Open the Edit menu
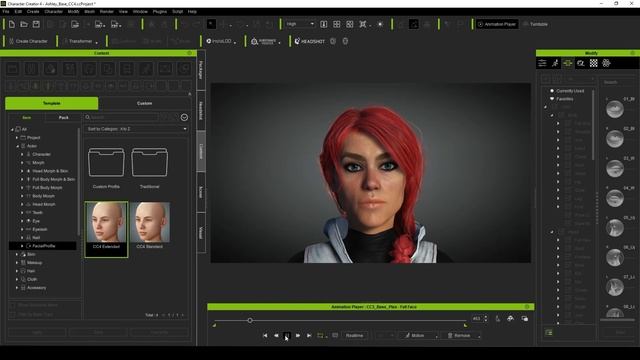640x360 pixels. (x=18, y=11)
